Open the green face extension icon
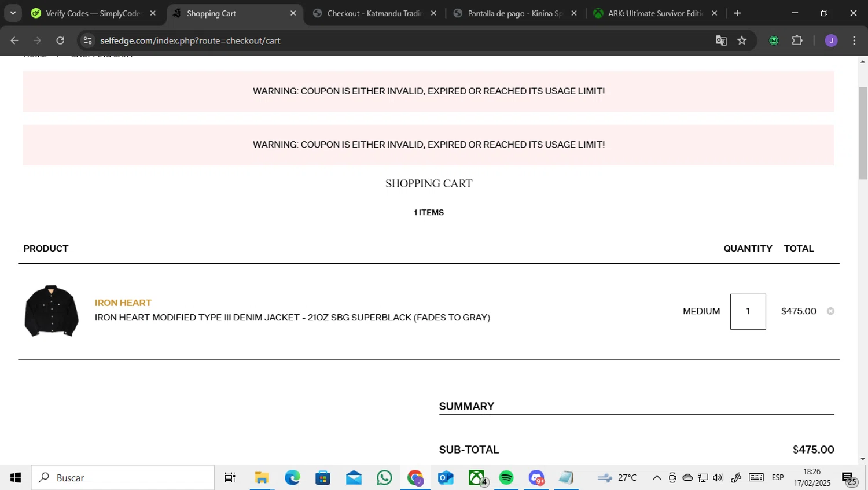This screenshot has height=490, width=868. 774,40
